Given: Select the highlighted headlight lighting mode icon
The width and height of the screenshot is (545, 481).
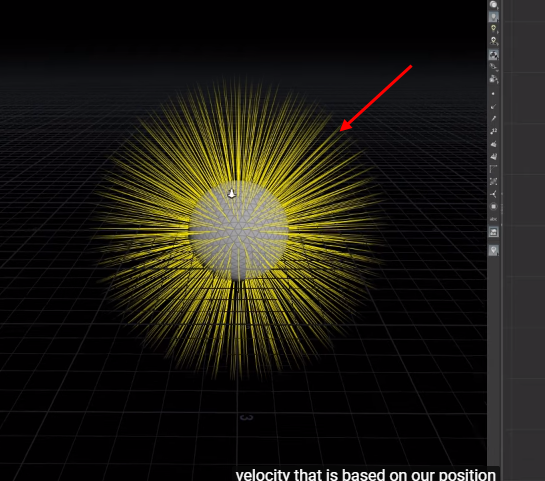Looking at the screenshot, I should [494, 17].
